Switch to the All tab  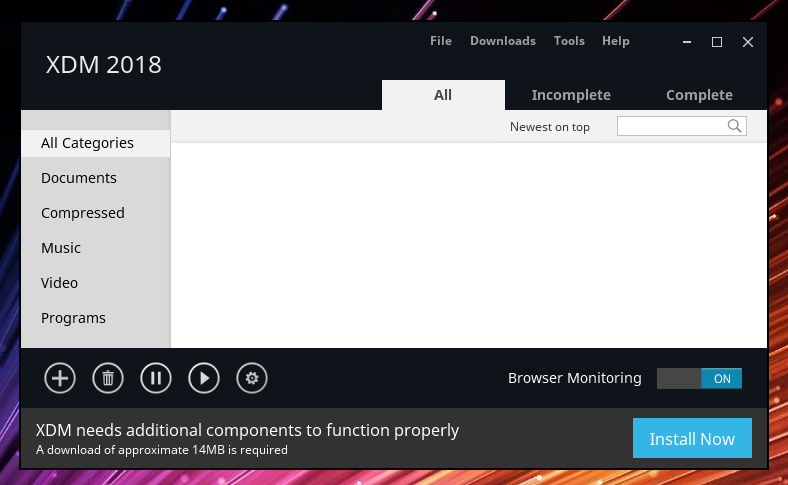tap(443, 95)
